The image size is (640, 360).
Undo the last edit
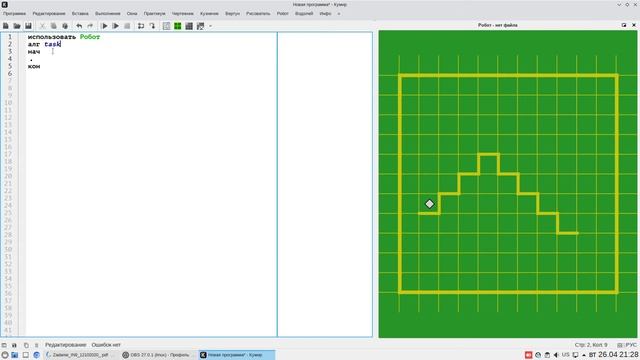pos(79,26)
